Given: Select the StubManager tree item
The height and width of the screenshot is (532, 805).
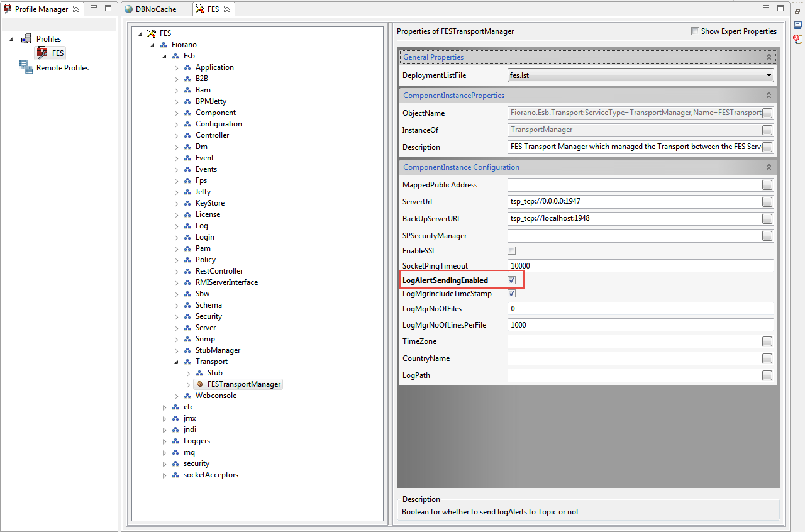Looking at the screenshot, I should (218, 350).
